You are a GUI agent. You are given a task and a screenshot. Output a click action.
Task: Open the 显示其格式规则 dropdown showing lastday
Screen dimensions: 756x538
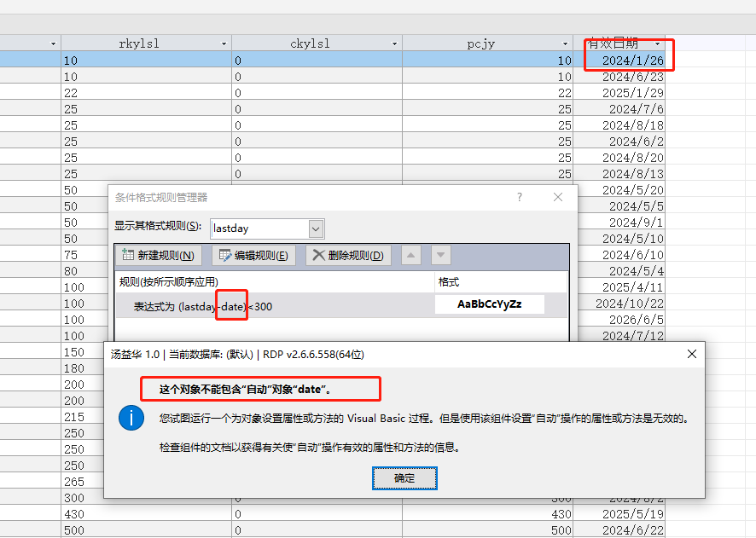coord(316,229)
